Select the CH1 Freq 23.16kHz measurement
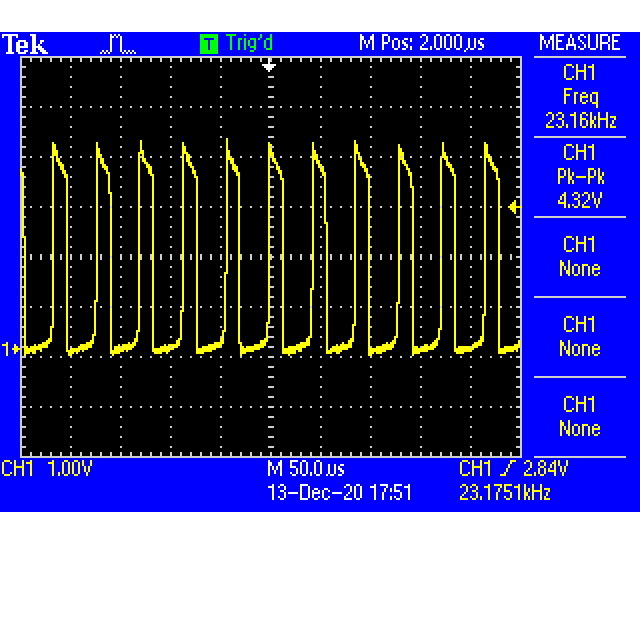This screenshot has height=640, width=640. 580,97
